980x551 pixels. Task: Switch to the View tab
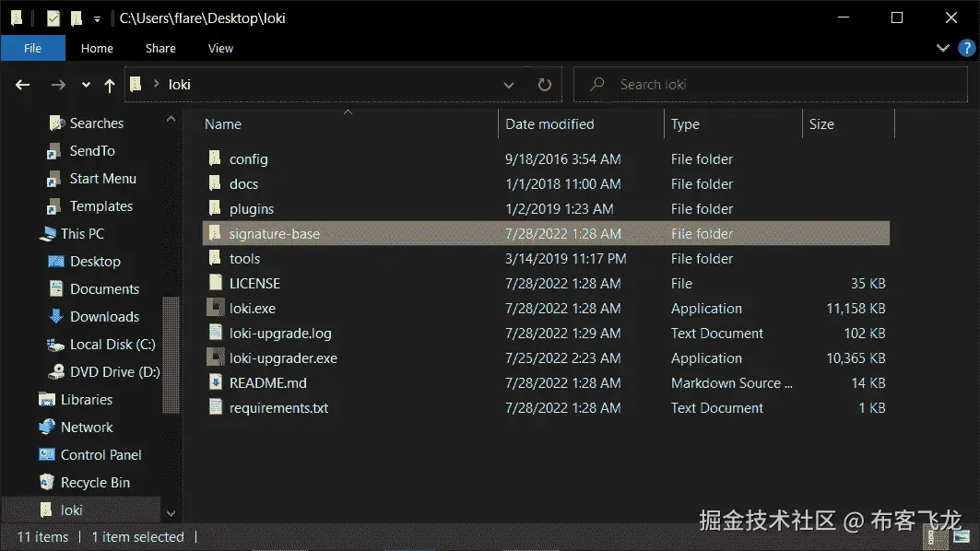pyautogui.click(x=220, y=48)
